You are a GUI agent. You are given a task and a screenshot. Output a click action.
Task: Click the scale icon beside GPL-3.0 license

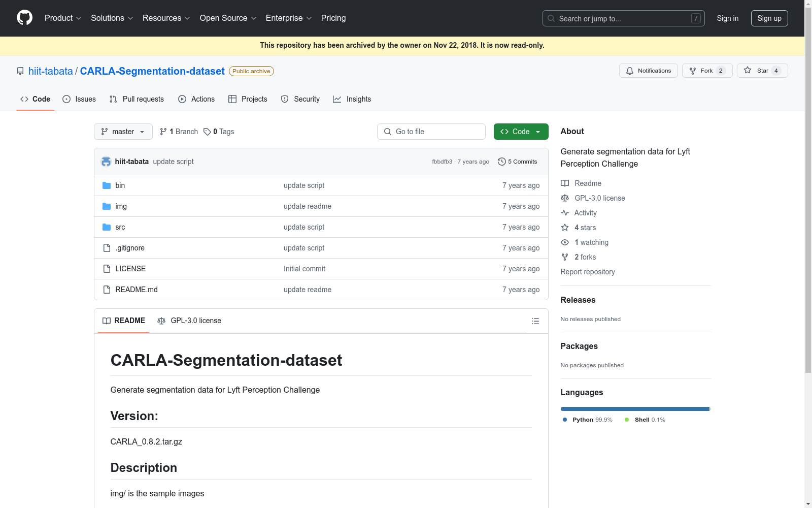565,198
